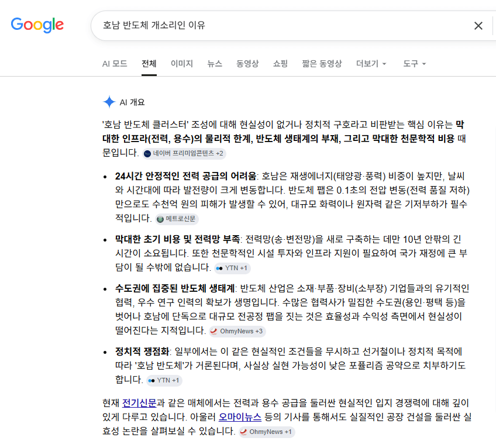Open the 네이버 프리미엄콘텐츠 +2 source chip

184,153
